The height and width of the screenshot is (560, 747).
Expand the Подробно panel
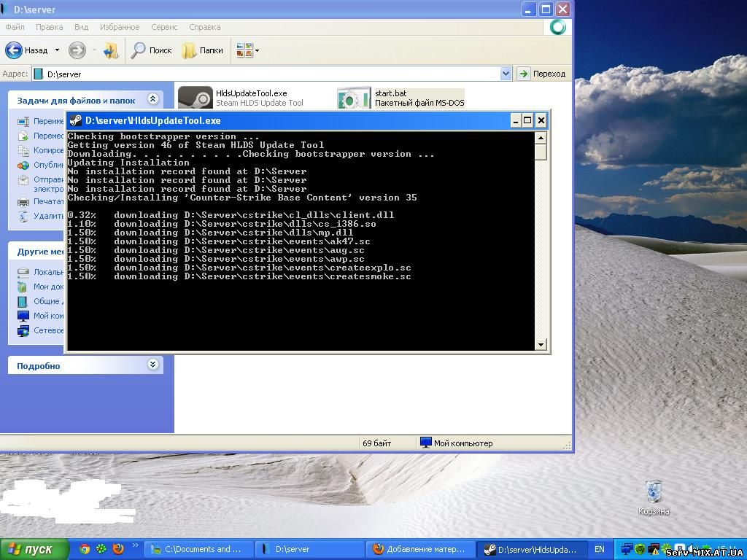(152, 365)
